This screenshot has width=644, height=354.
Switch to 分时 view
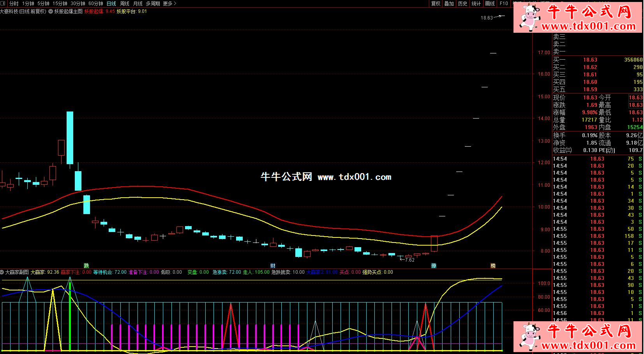click(x=14, y=4)
